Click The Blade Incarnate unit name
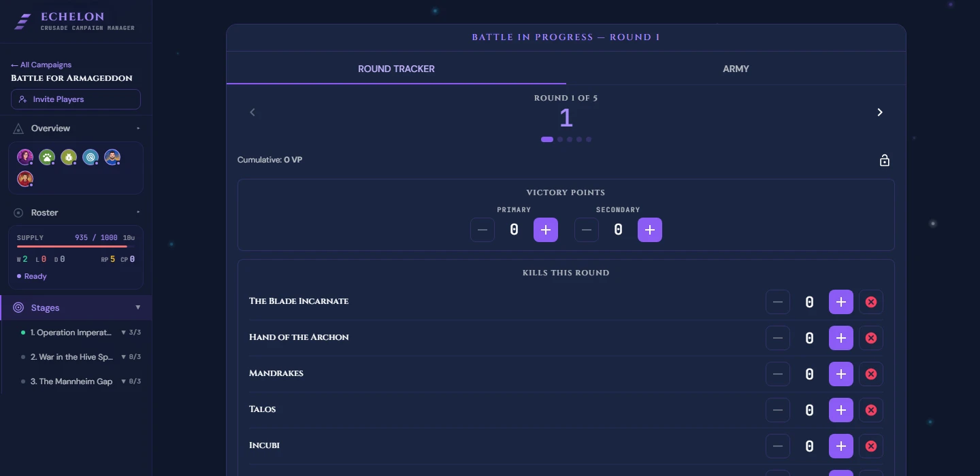 (299, 301)
